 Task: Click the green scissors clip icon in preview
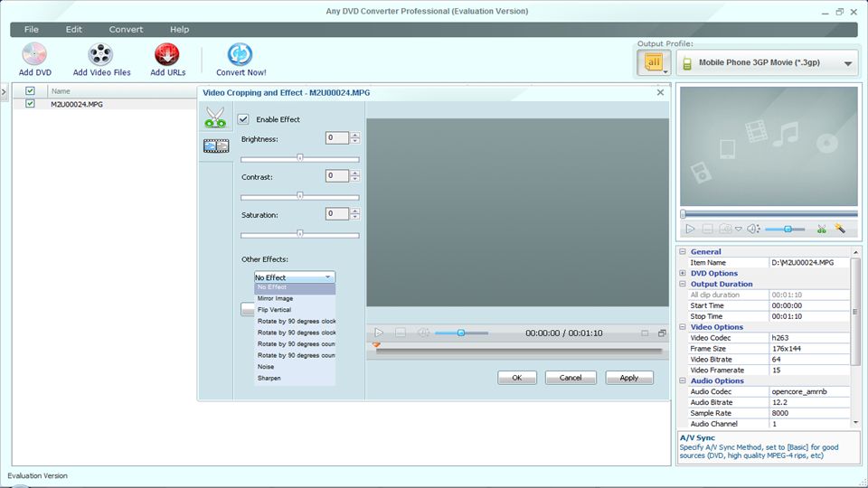click(x=822, y=229)
